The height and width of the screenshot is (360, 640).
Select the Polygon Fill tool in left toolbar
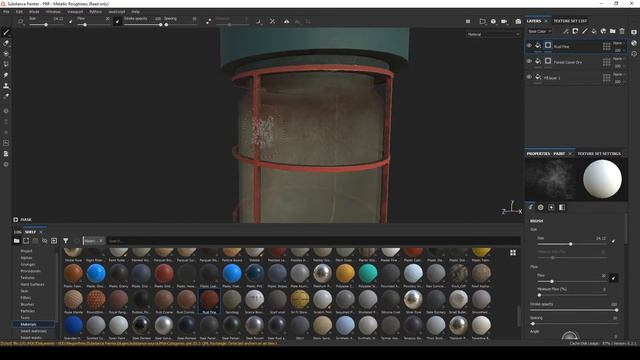[x=6, y=64]
